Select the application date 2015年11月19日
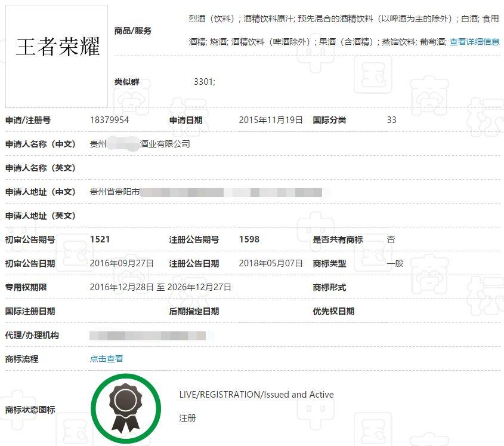Image resolution: width=504 pixels, height=446 pixels. (271, 120)
